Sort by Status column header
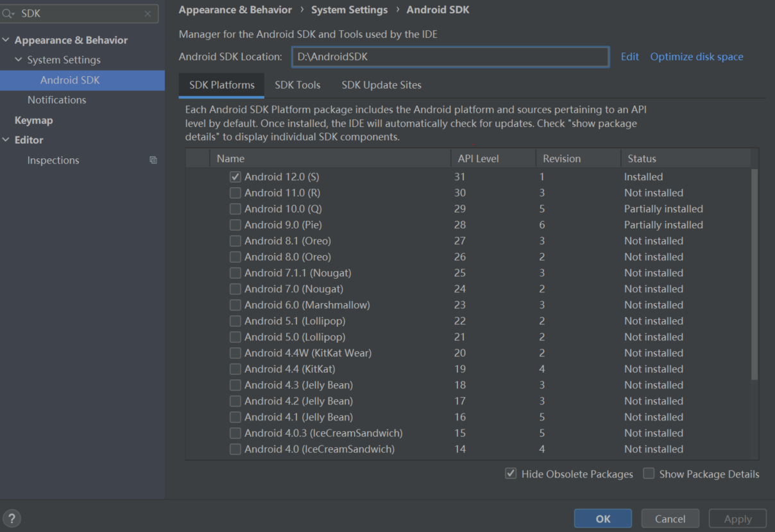This screenshot has height=532, width=775. tap(685, 158)
